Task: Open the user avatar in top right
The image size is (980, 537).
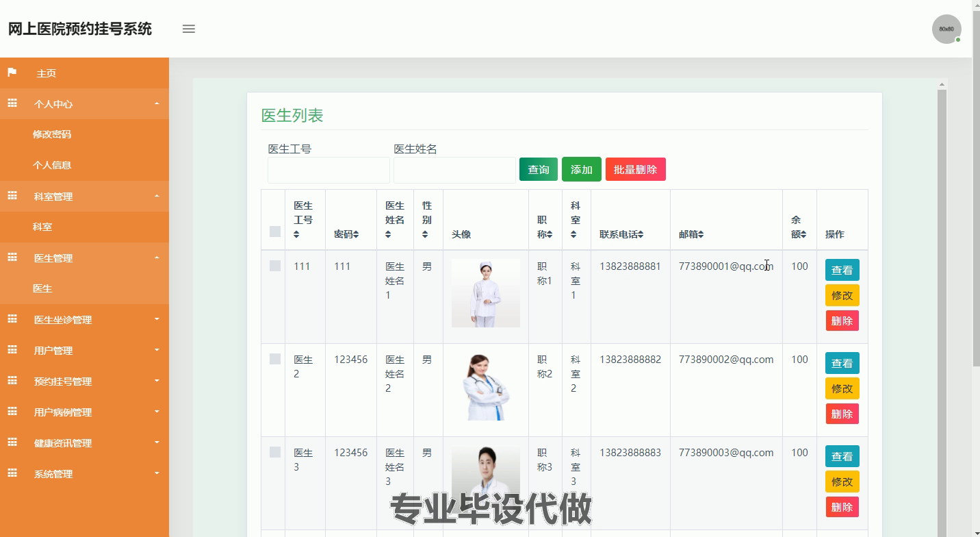Action: pyautogui.click(x=946, y=29)
